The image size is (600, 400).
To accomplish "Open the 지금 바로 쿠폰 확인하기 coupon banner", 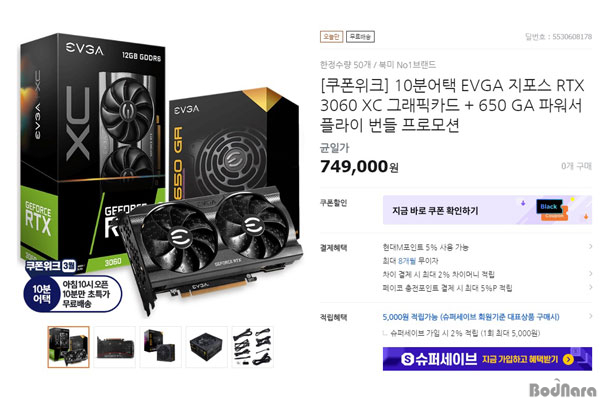I will (x=487, y=210).
